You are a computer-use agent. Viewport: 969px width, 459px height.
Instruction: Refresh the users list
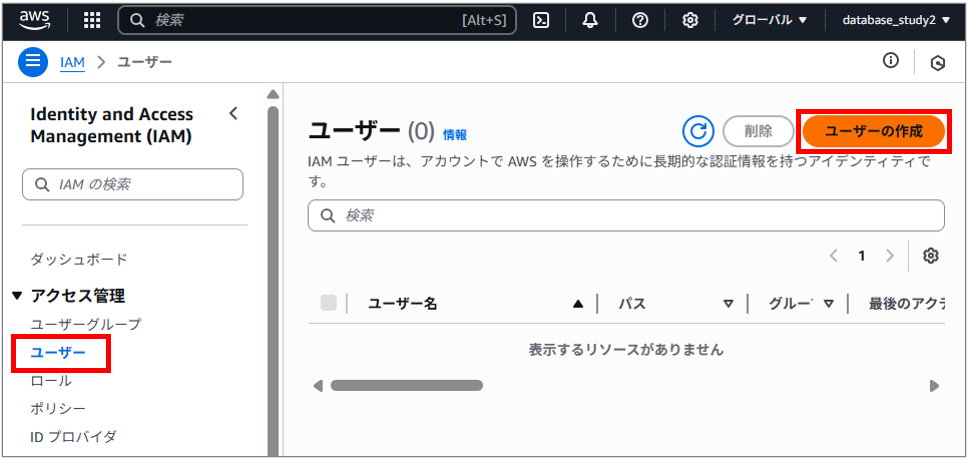click(x=698, y=131)
